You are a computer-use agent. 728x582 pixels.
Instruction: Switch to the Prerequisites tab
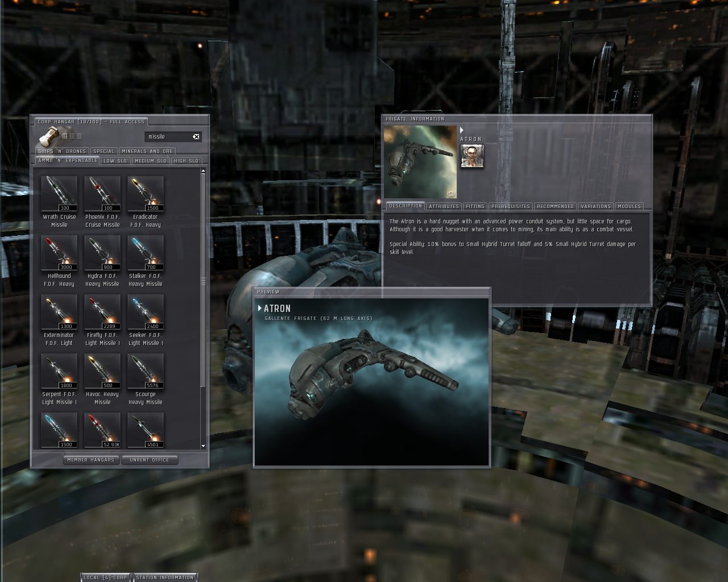510,206
